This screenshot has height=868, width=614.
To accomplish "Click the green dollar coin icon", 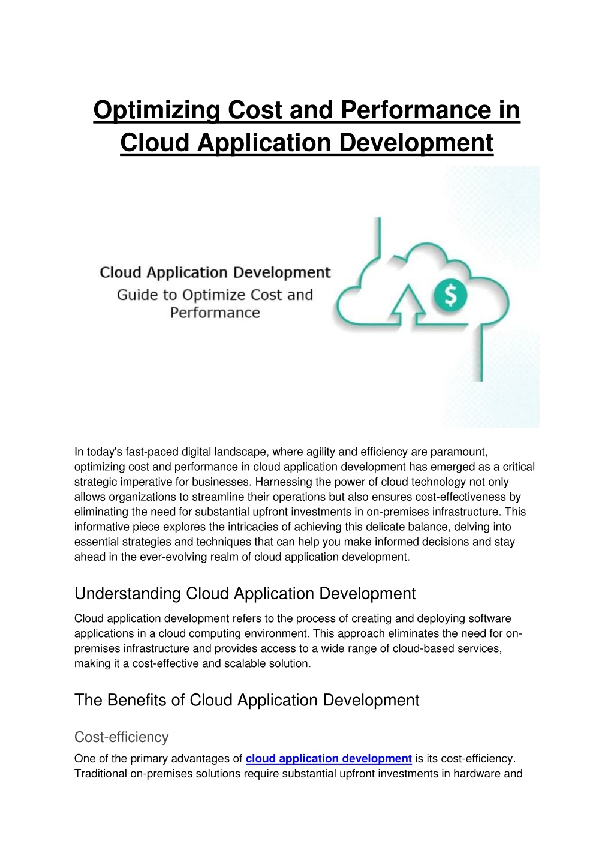I will (x=450, y=295).
